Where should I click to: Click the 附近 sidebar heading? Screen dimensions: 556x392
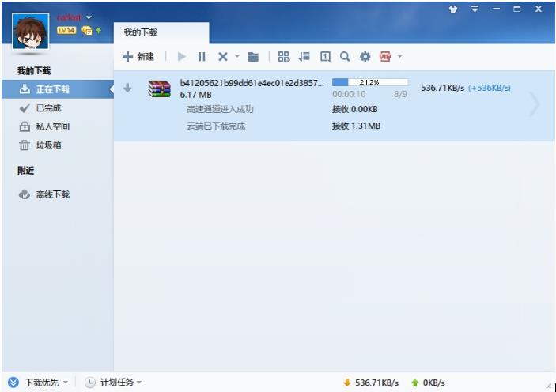[x=26, y=171]
